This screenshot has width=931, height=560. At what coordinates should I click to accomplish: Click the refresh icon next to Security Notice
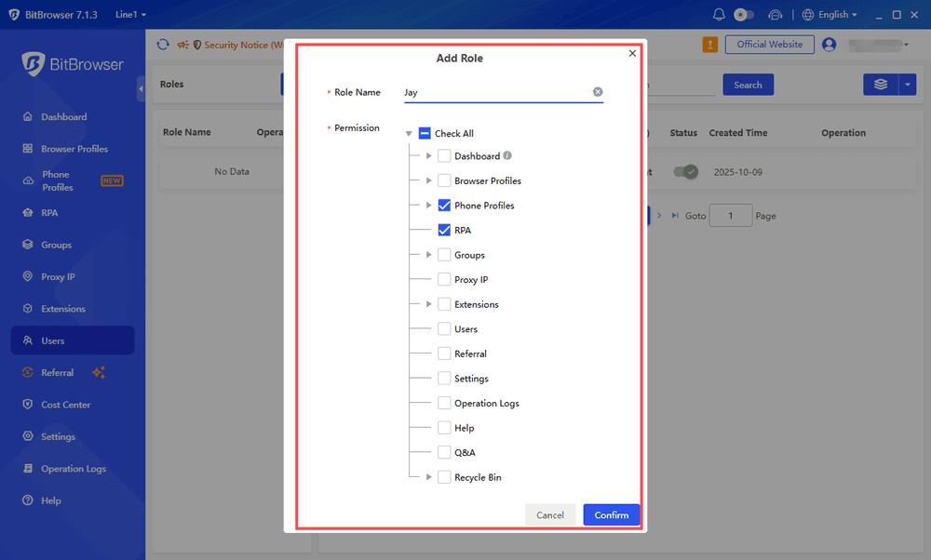coord(163,45)
